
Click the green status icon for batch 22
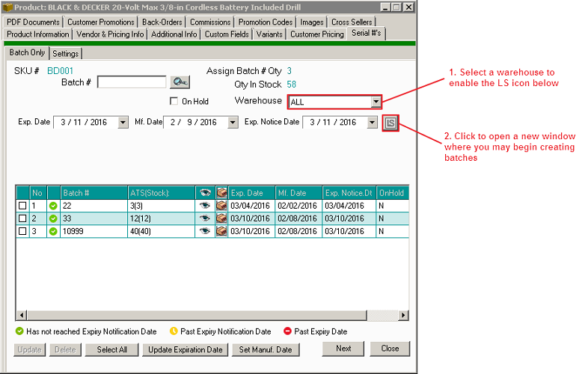pyautogui.click(x=53, y=206)
